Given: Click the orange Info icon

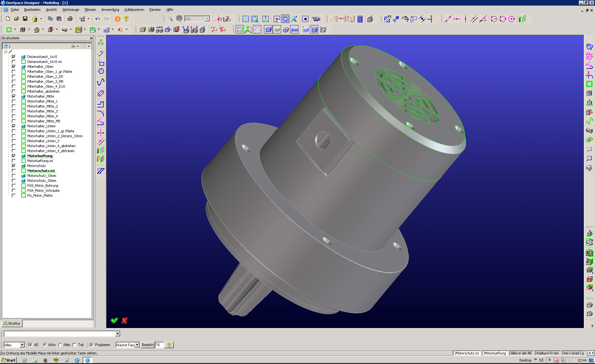Looking at the screenshot, I should (x=117, y=19).
